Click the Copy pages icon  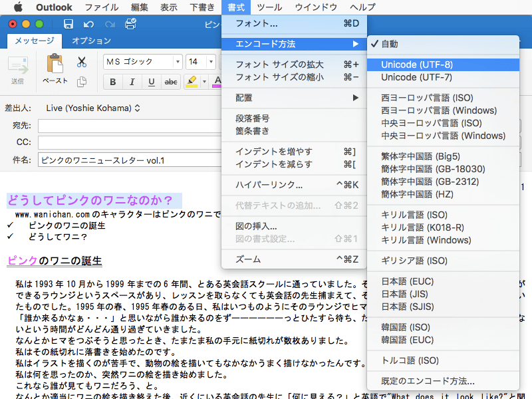[x=81, y=82]
